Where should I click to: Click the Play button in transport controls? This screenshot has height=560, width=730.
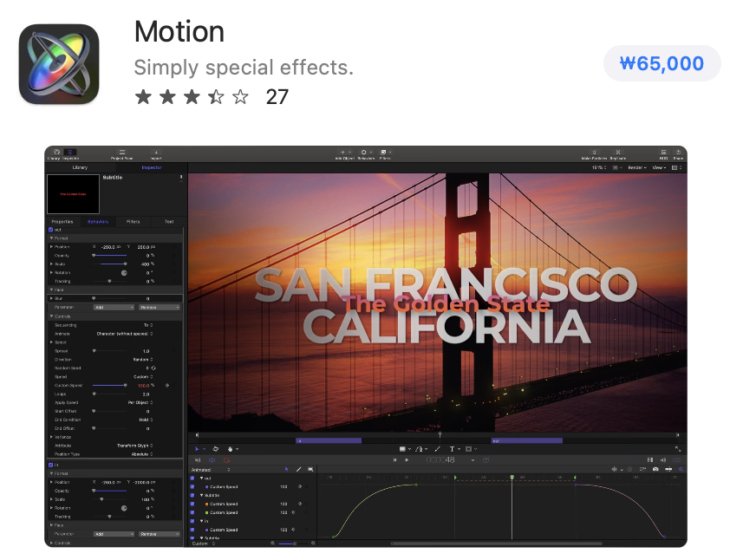[407, 460]
